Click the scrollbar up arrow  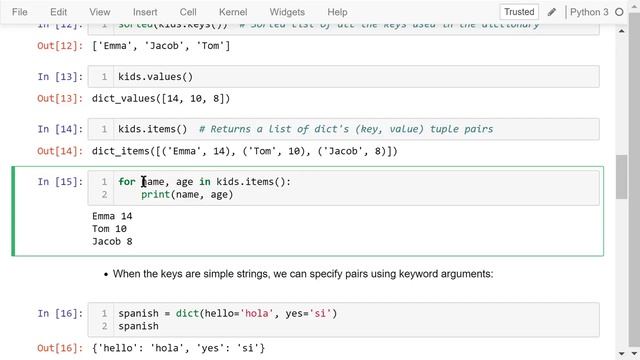pyautogui.click(x=621, y=31)
